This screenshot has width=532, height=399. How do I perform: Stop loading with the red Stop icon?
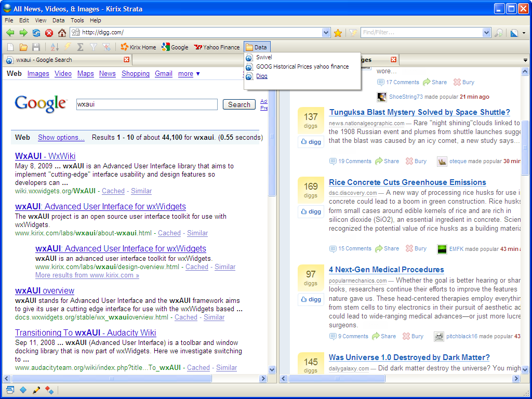point(49,33)
